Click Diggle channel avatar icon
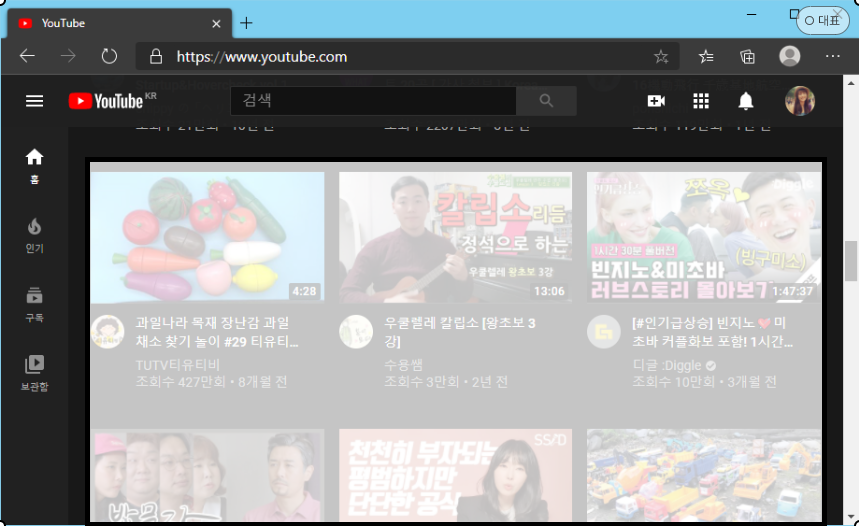 click(x=604, y=331)
